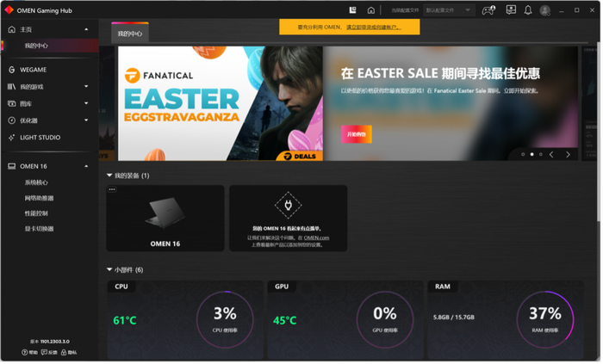Image resolution: width=603 pixels, height=364 pixels.
Task: Open the 默认配置文件 profile dropdown
Action: click(x=449, y=10)
